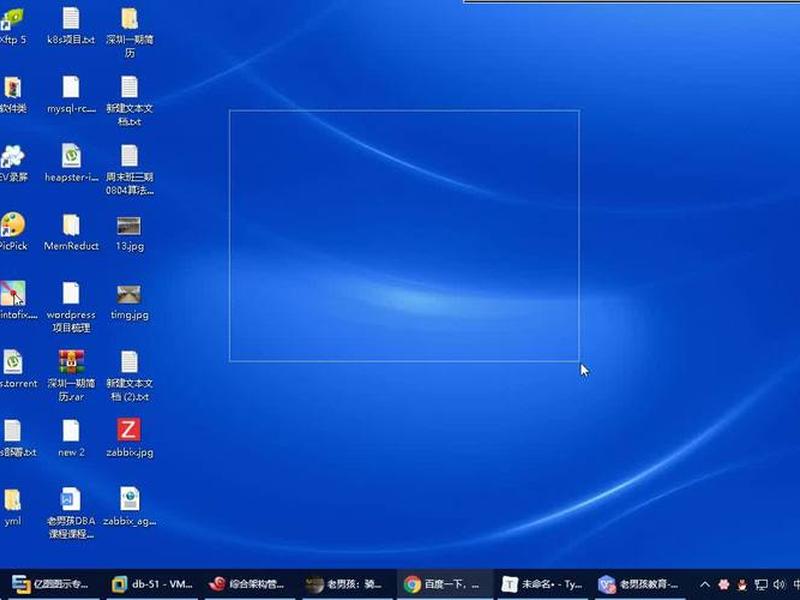Expand the hidden system tray icons chevron
The height and width of the screenshot is (600, 800).
705,585
